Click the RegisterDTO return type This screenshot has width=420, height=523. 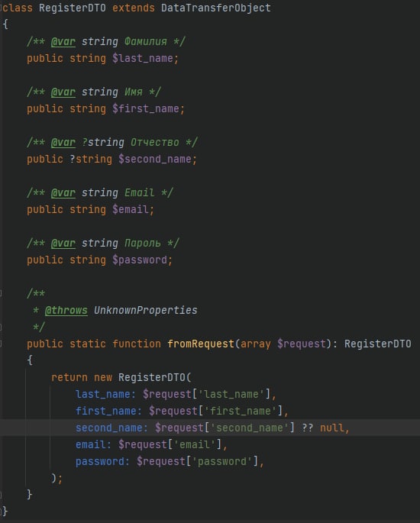(x=378, y=344)
